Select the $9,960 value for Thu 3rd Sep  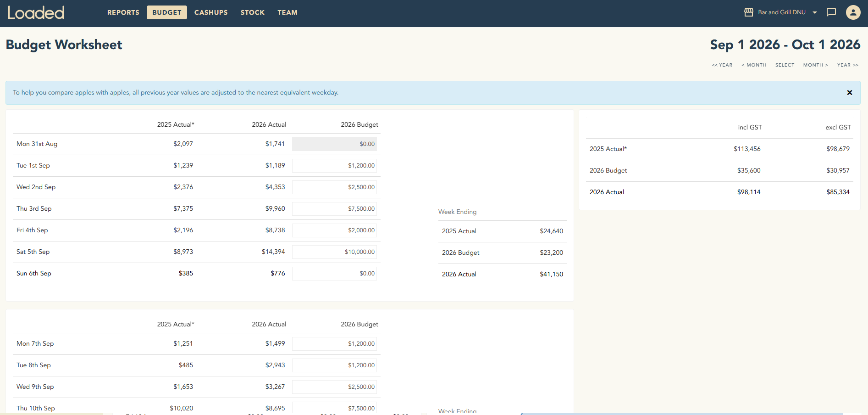point(275,209)
